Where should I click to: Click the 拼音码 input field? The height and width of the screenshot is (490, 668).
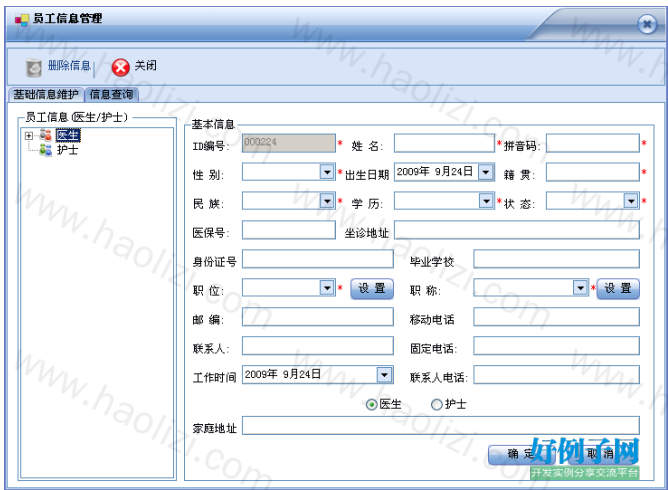tap(593, 143)
